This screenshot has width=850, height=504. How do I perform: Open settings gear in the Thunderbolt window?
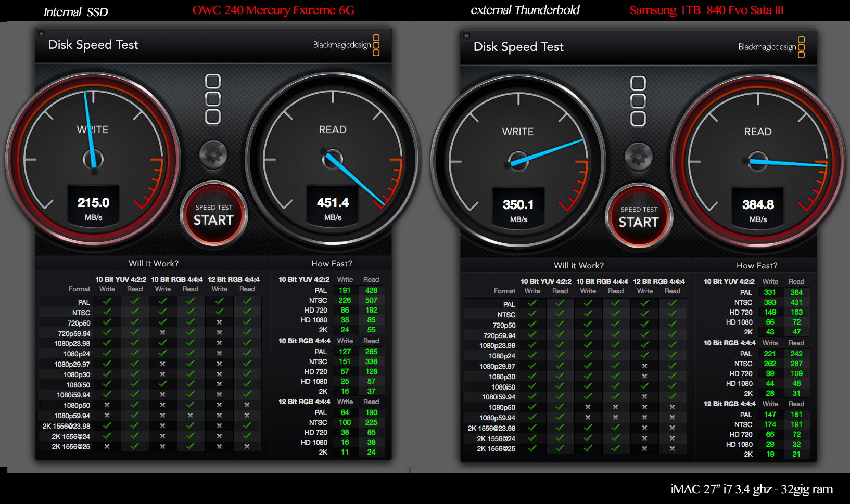[639, 156]
